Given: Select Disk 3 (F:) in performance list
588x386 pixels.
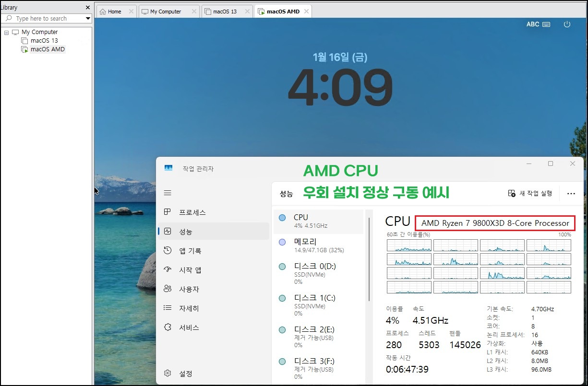Looking at the screenshot, I should [x=319, y=369].
